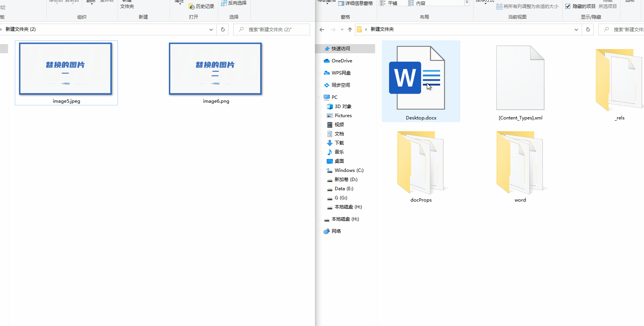Image resolution: width=644 pixels, height=326 pixels.
Task: Open G (G:) drive
Action: click(x=341, y=198)
